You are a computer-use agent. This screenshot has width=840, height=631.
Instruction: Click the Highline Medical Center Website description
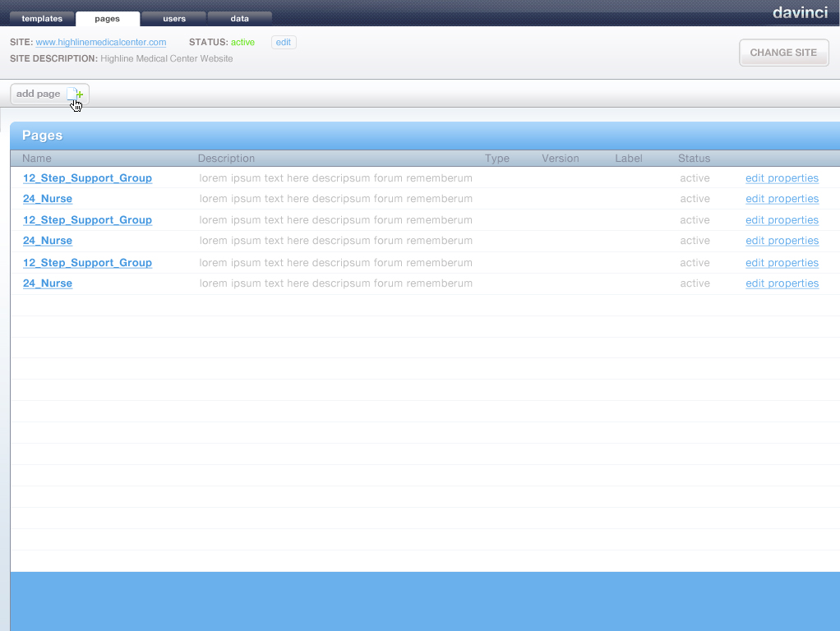click(167, 59)
